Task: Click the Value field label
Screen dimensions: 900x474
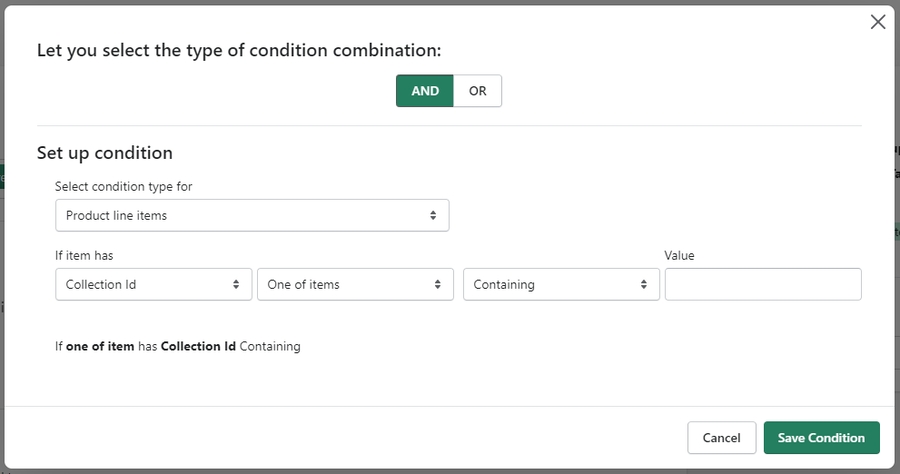Action: pyautogui.click(x=679, y=255)
